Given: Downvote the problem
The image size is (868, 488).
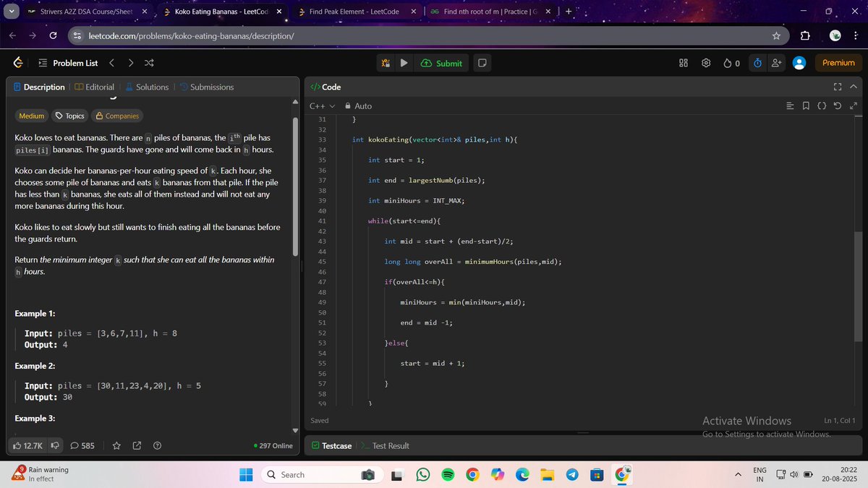Looking at the screenshot, I should click(x=55, y=446).
